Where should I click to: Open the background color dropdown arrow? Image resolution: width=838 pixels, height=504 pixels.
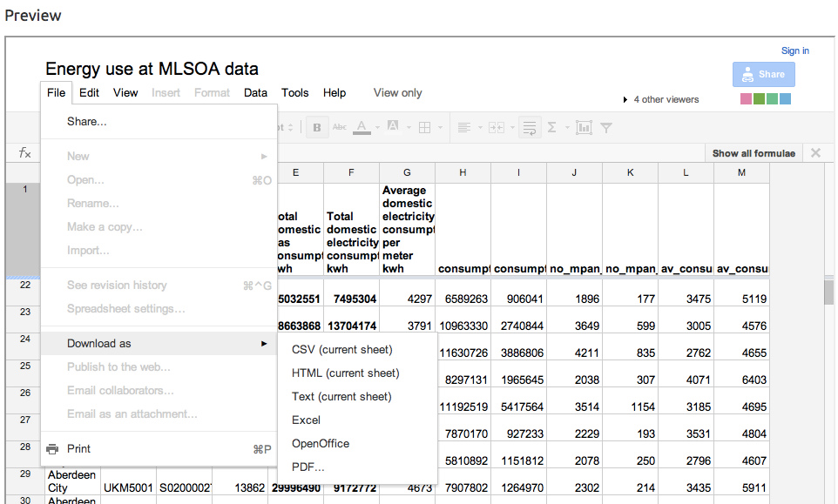point(409,128)
